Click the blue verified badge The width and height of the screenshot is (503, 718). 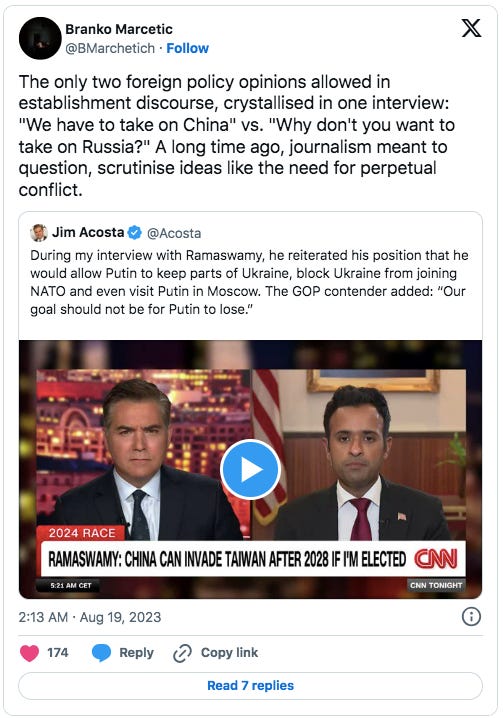coord(134,233)
